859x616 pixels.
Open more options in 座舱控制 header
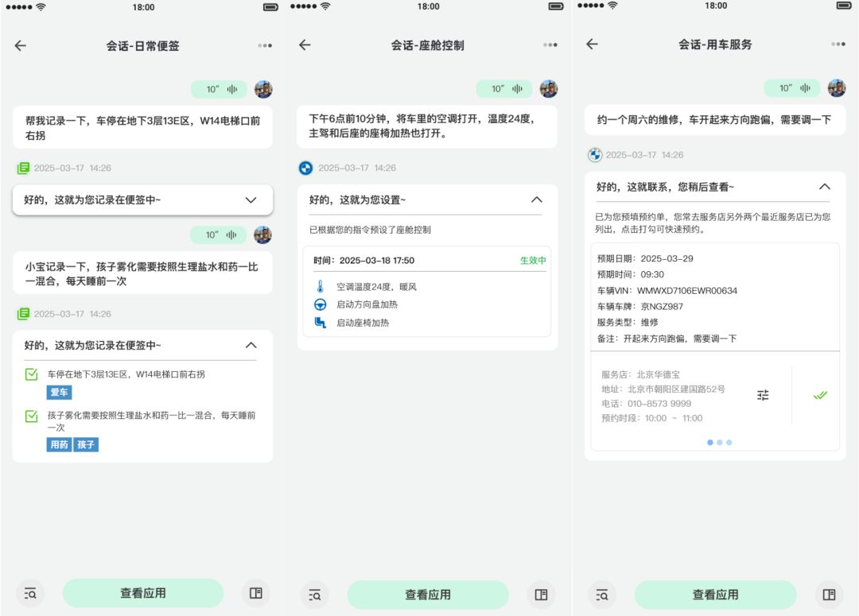[550, 45]
